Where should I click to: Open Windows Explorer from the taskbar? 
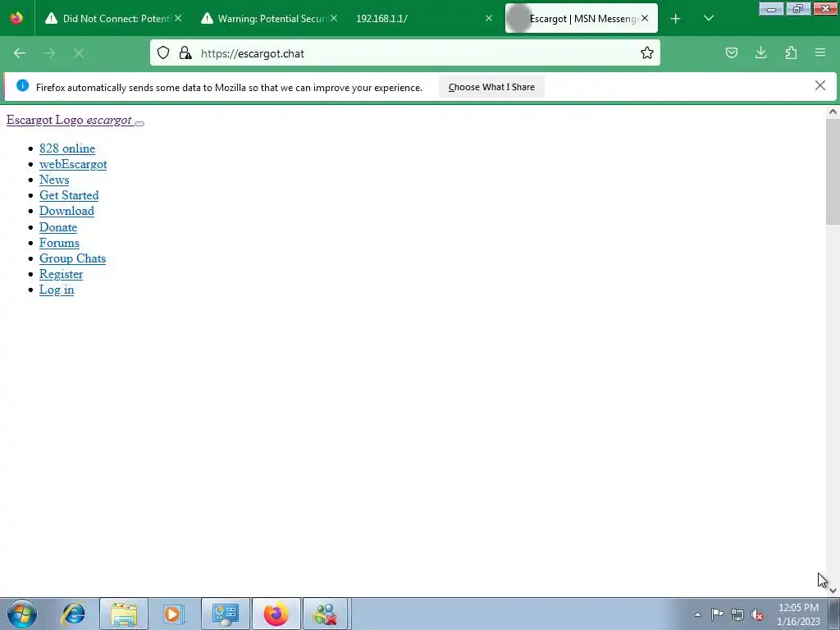[x=124, y=614]
